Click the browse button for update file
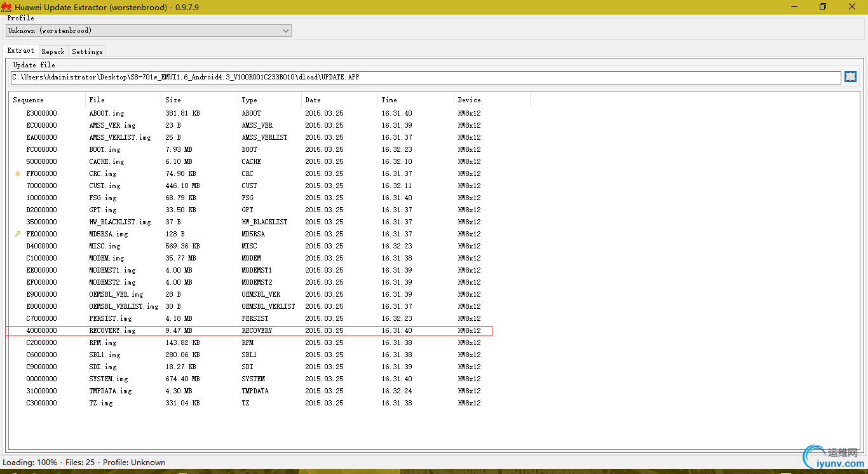 pyautogui.click(x=851, y=77)
